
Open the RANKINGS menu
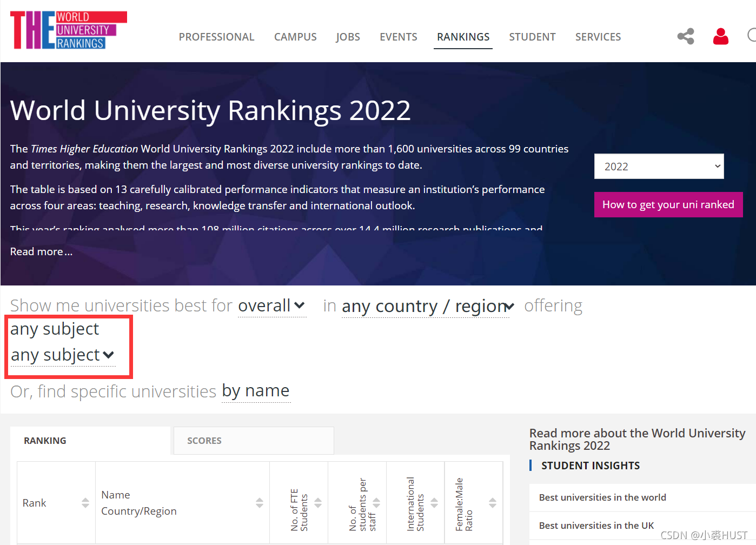(463, 37)
